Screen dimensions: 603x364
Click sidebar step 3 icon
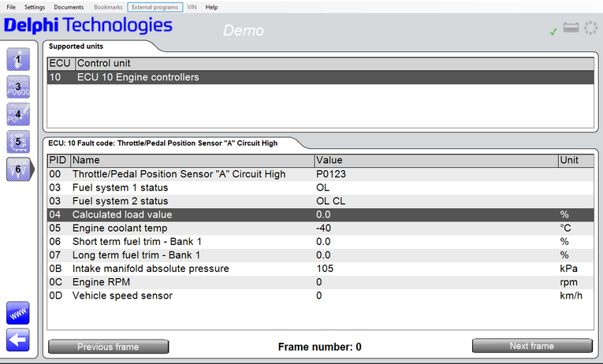[x=18, y=87]
